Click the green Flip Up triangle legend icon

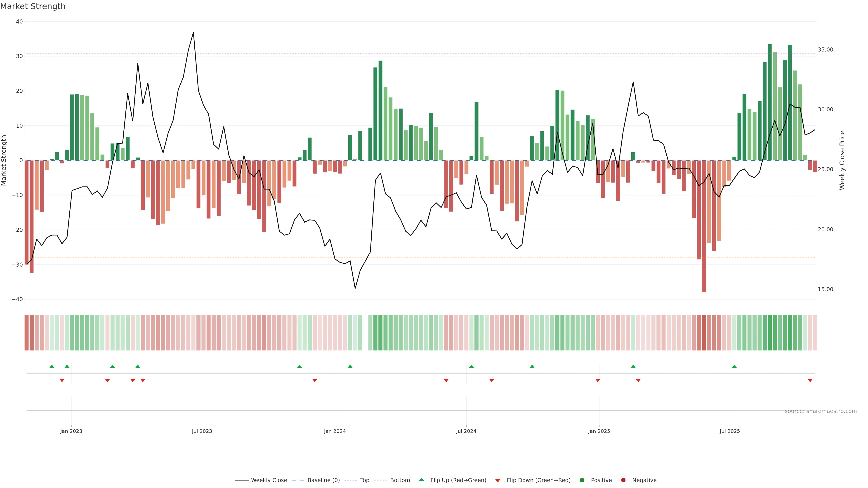click(421, 480)
